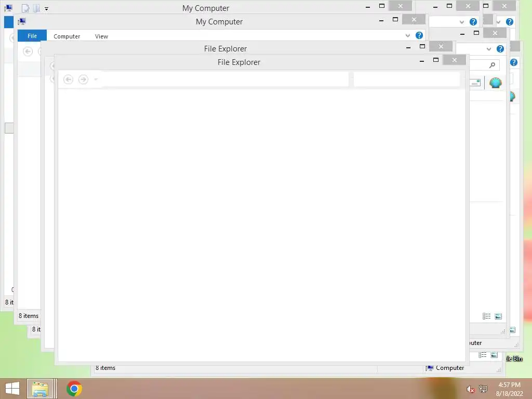
Task: Open File Explorer from the taskbar
Action: pyautogui.click(x=40, y=389)
